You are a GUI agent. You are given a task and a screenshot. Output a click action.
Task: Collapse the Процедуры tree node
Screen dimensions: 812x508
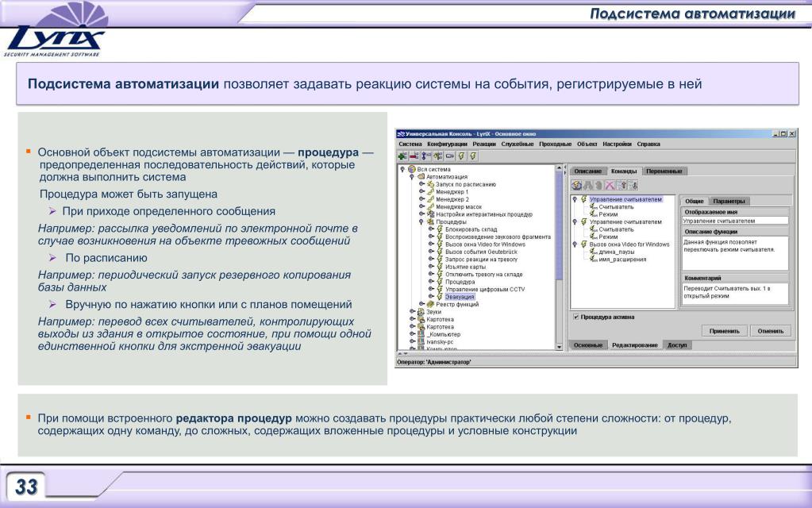click(x=421, y=221)
